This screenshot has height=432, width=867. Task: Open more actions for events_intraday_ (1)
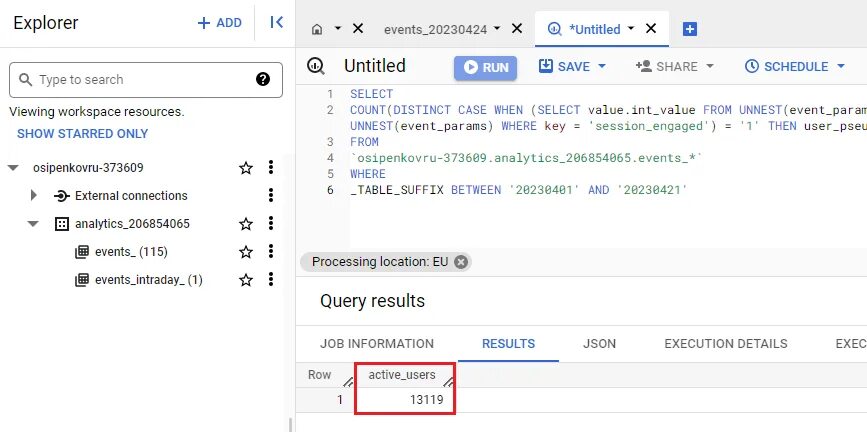tap(270, 280)
